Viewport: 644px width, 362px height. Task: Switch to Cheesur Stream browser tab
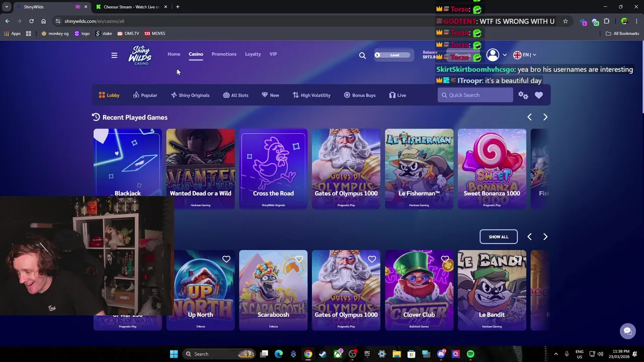pos(131,7)
